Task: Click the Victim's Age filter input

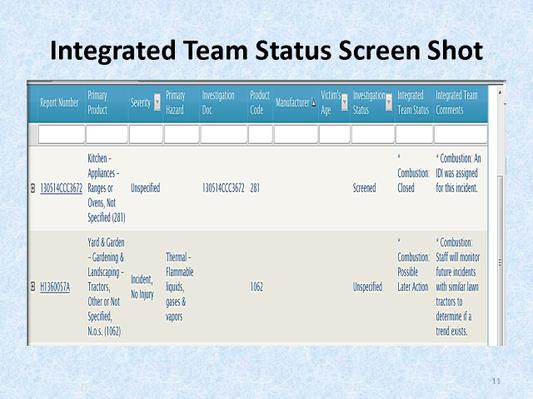Action: tap(334, 134)
